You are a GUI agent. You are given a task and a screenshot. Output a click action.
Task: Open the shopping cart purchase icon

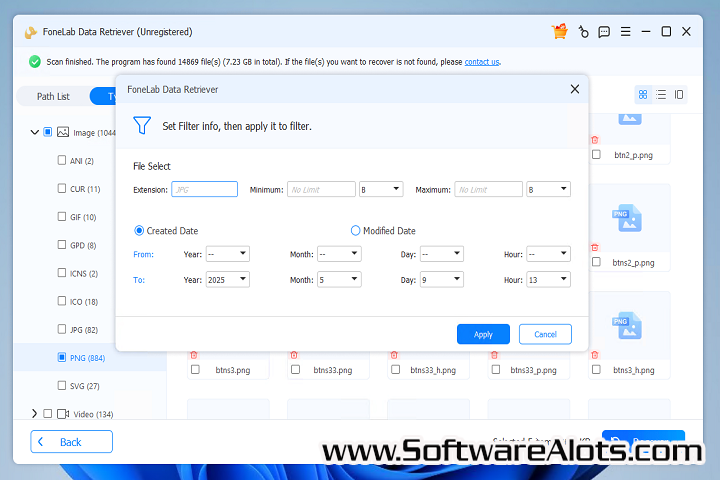coord(560,32)
